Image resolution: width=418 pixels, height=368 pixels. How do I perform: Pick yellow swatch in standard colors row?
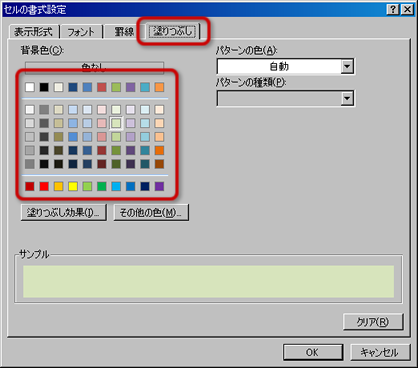click(73, 186)
